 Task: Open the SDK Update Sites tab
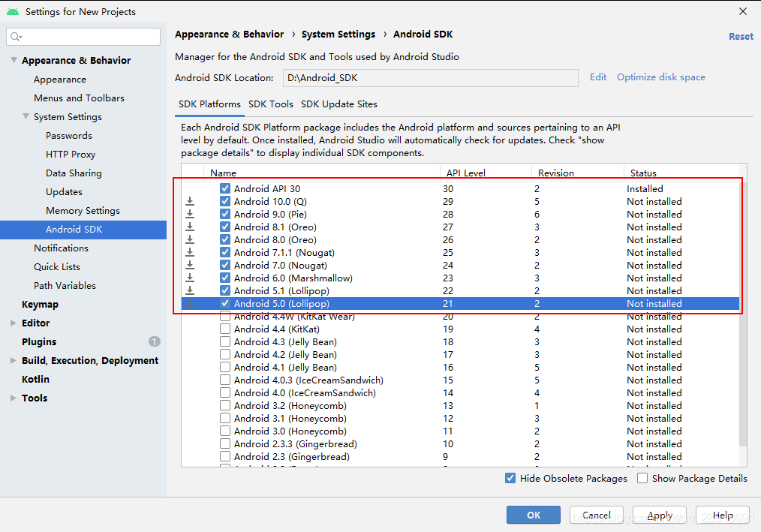pyautogui.click(x=339, y=104)
